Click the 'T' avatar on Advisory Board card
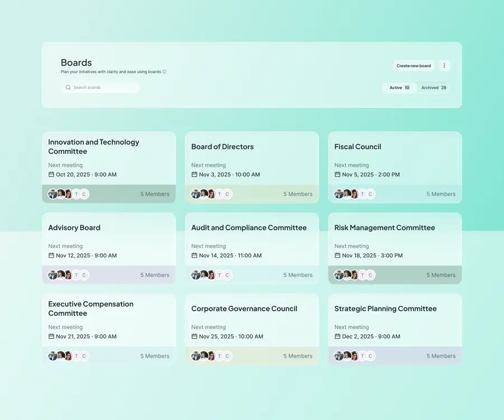This screenshot has height=420, width=504. point(76,275)
